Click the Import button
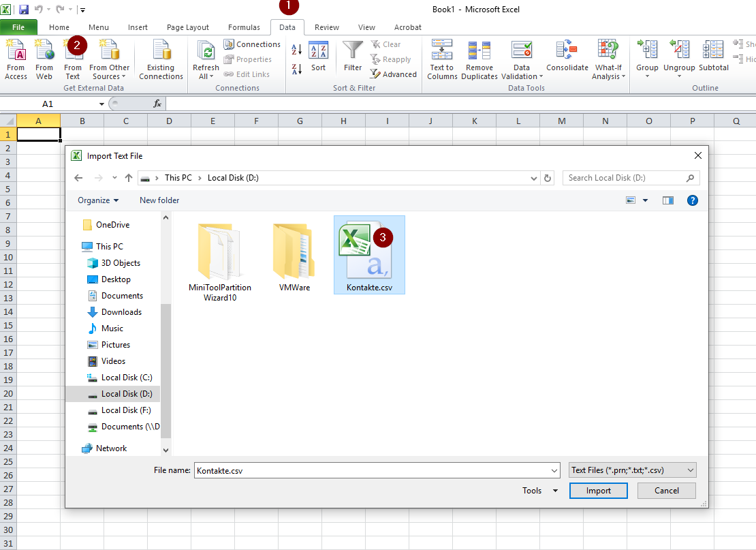756x550 pixels. click(599, 491)
